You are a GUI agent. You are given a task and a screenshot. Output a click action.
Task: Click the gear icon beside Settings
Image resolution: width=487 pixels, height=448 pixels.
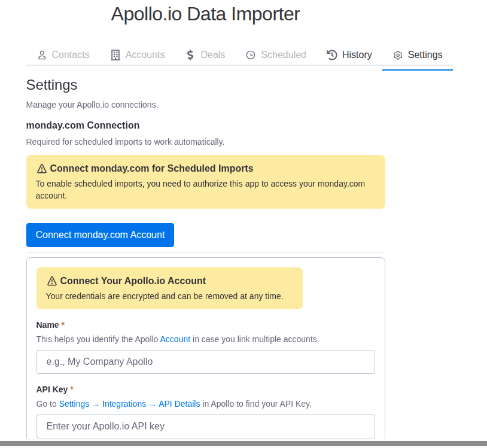(397, 55)
